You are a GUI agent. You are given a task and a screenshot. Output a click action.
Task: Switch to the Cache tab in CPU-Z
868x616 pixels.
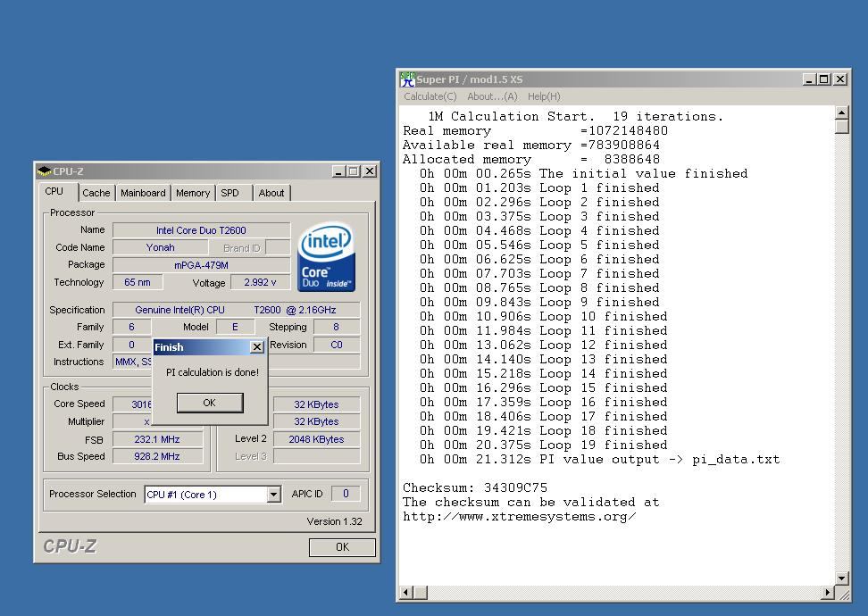pyautogui.click(x=96, y=193)
